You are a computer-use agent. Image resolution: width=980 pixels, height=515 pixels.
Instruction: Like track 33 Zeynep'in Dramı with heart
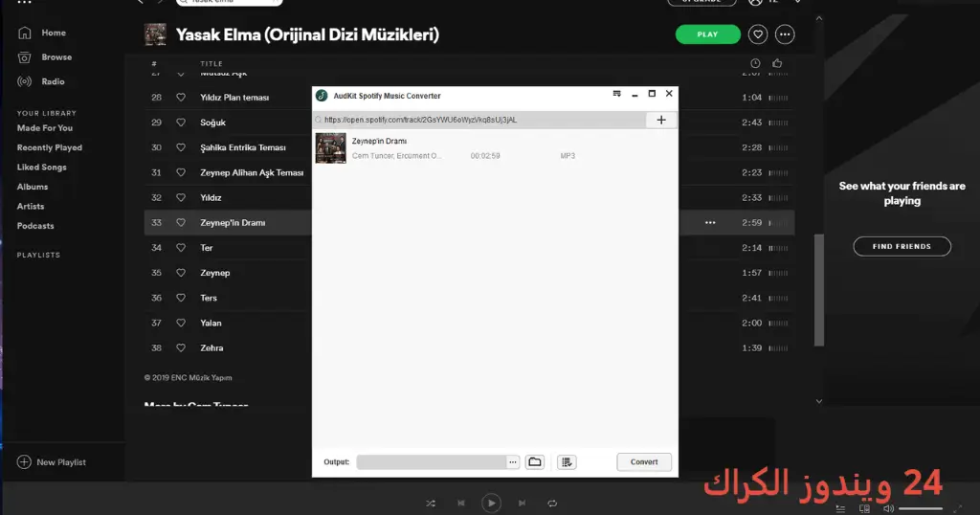181,222
